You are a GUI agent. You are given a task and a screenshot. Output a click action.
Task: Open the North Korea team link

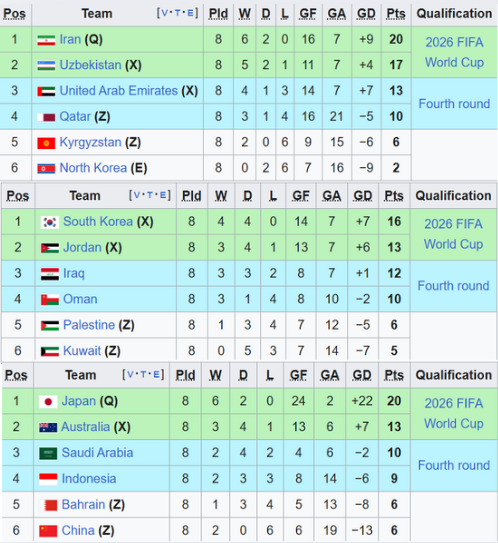click(x=93, y=168)
